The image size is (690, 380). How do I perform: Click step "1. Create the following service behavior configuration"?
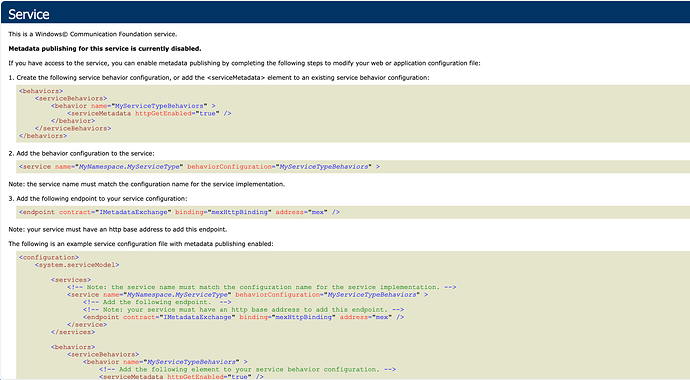pos(219,77)
